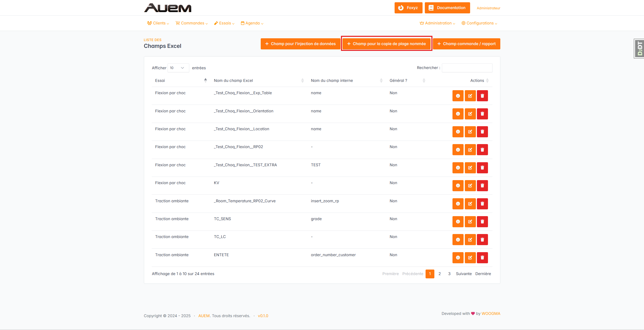Focus the Rechercher search field
The image size is (644, 330).
coord(467,68)
